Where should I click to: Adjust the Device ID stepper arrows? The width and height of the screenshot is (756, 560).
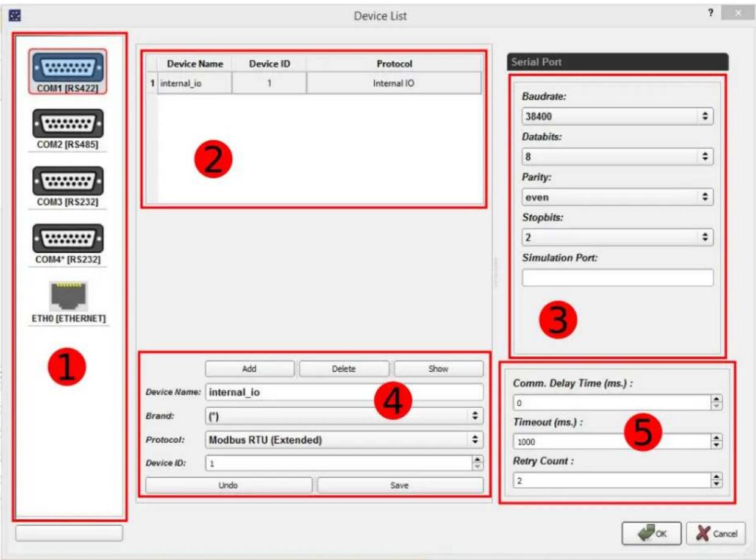pyautogui.click(x=478, y=463)
